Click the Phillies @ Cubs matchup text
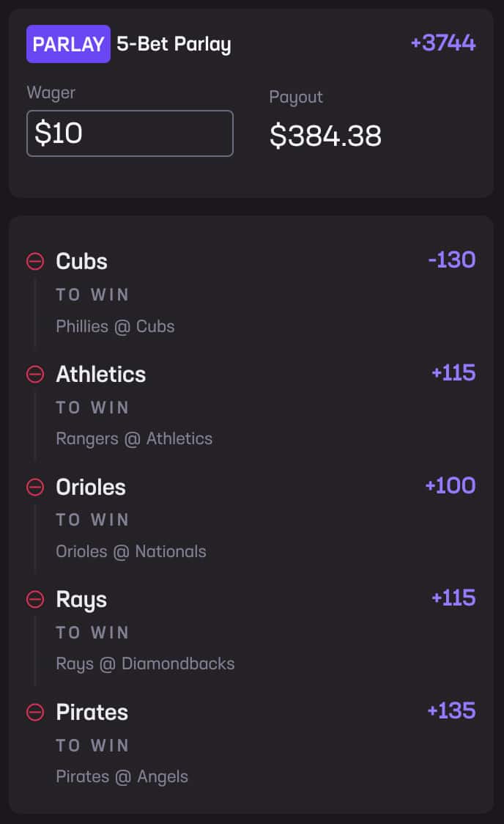 coord(115,325)
